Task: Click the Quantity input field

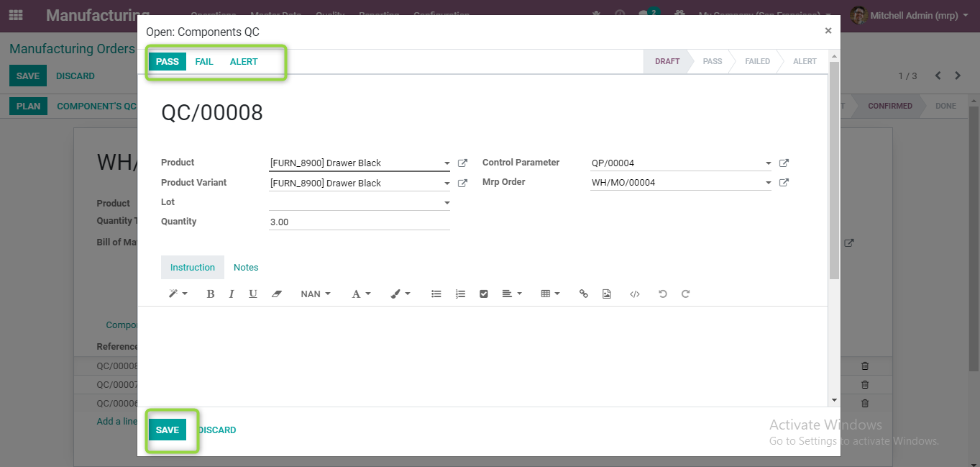Action: point(360,222)
